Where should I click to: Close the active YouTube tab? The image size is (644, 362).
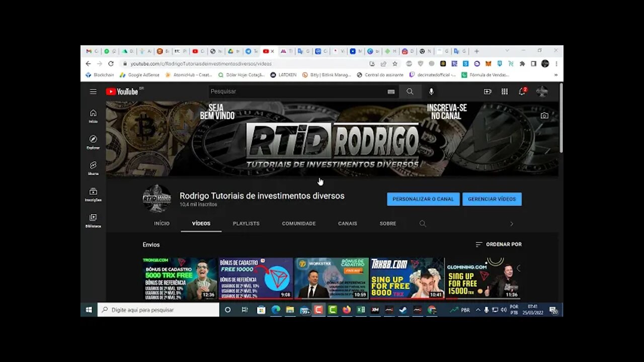point(273,51)
